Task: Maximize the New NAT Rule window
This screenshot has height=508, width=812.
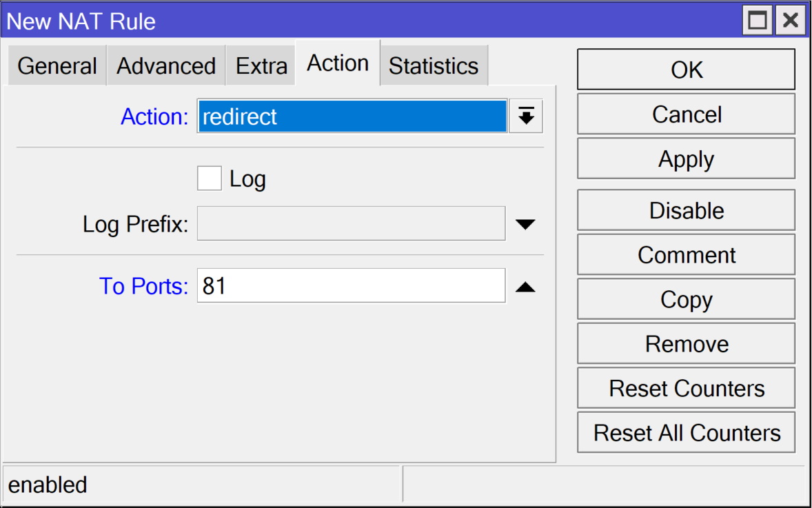Action: [x=758, y=21]
